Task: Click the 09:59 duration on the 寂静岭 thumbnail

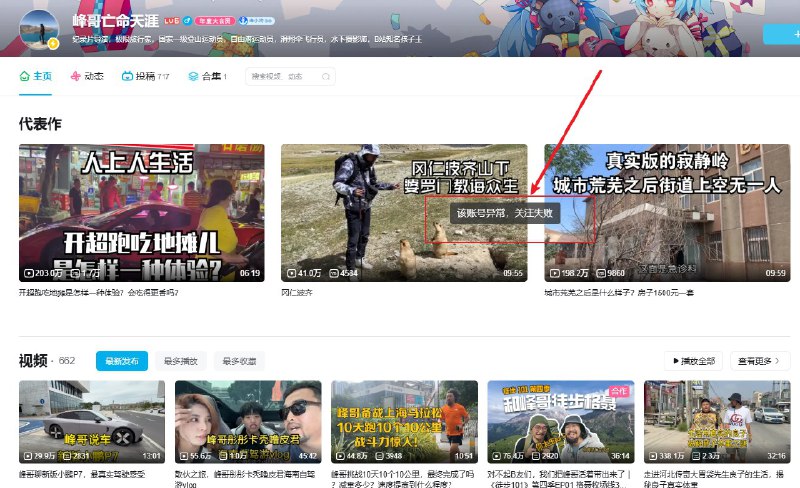Action: click(776, 273)
